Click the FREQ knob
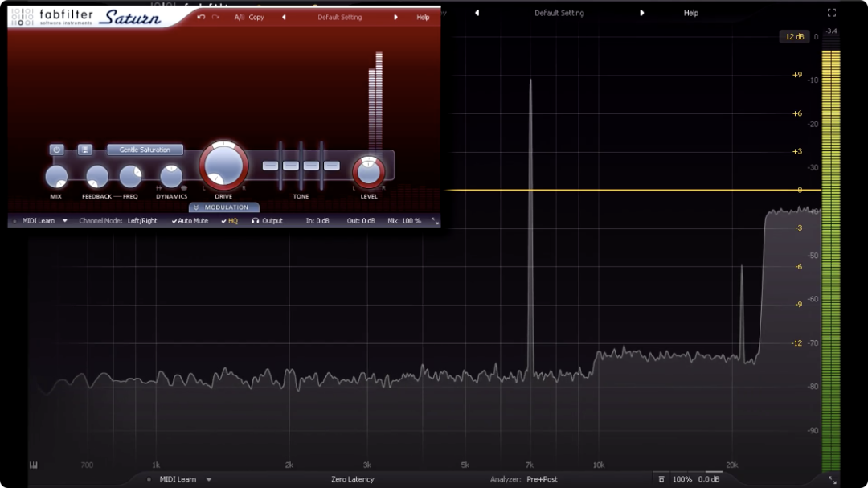Image resolution: width=868 pixels, height=488 pixels. pos(131,177)
